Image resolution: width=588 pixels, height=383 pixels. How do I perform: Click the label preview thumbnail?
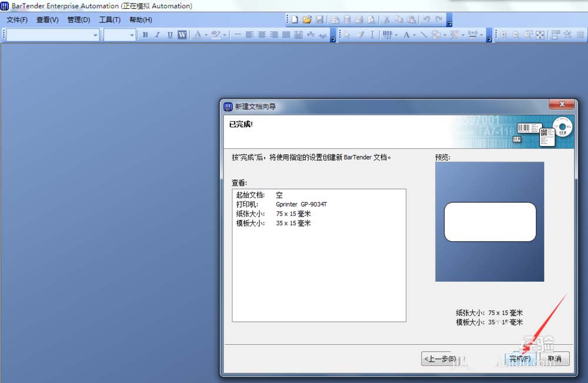[x=490, y=221]
